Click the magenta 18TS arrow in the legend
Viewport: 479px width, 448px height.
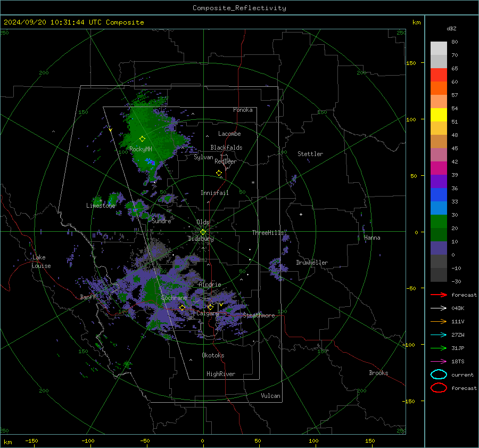[439, 362]
